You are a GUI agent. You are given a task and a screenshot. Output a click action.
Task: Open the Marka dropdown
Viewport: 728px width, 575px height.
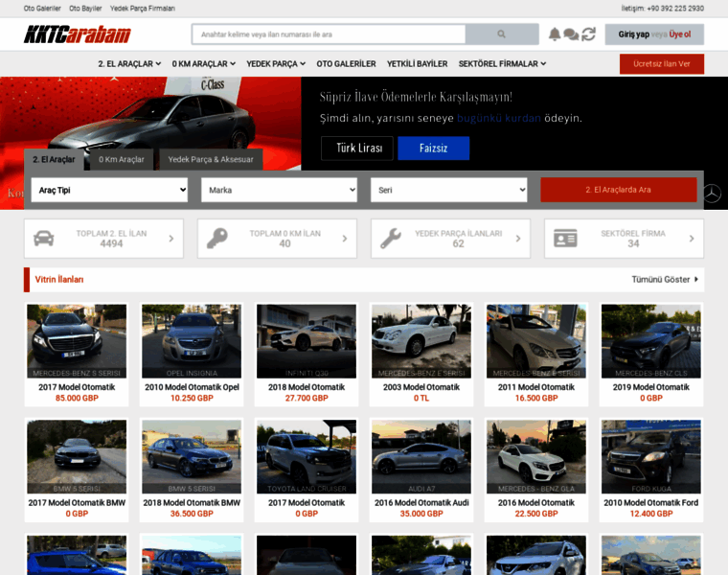[x=279, y=190]
